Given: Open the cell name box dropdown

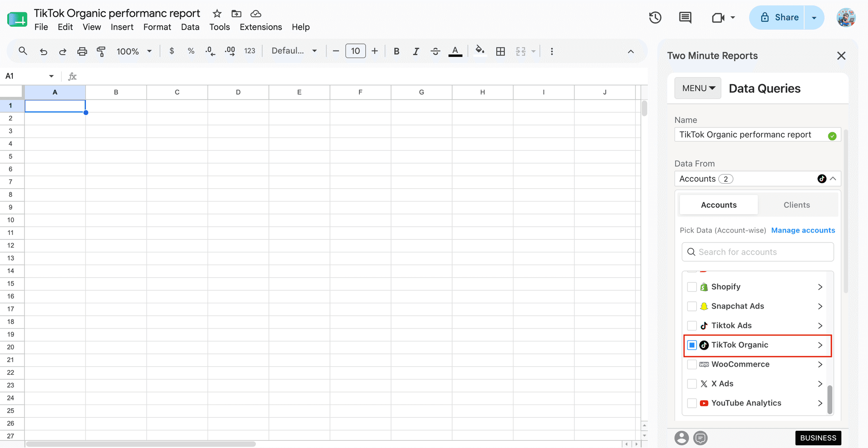Looking at the screenshot, I should [51, 76].
